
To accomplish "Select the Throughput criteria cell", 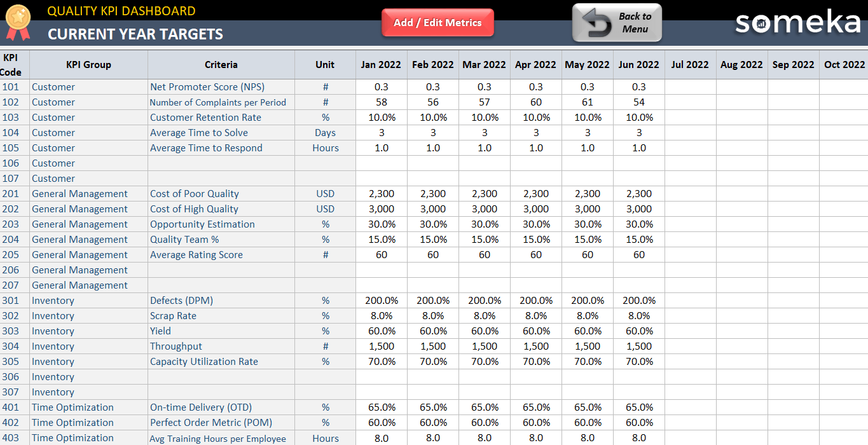I will tap(221, 346).
